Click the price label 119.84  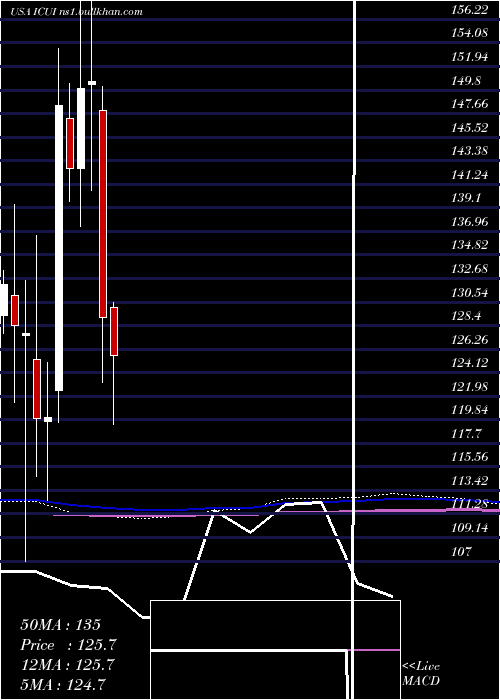[x=470, y=411]
